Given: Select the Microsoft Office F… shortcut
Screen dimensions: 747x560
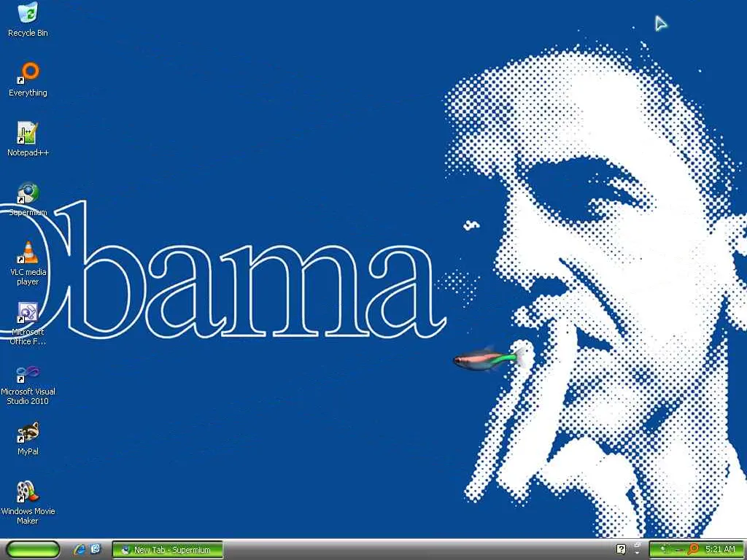Looking at the screenshot, I should pos(28,323).
